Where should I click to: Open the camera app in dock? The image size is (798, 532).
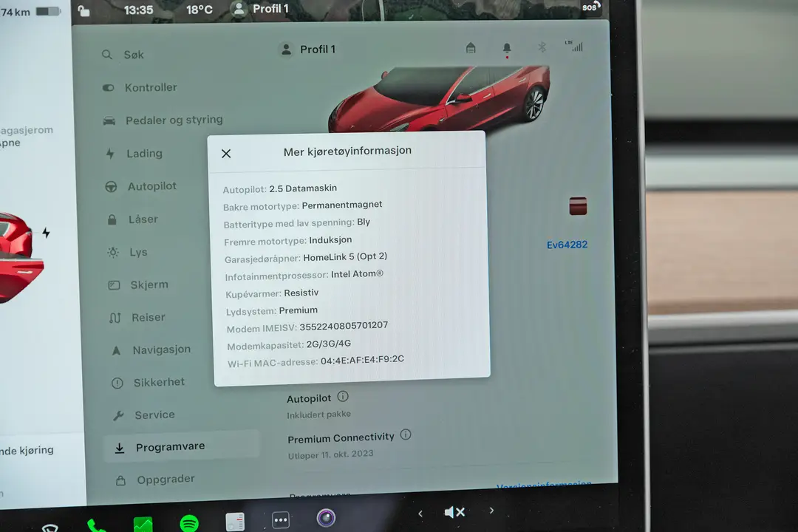327,518
